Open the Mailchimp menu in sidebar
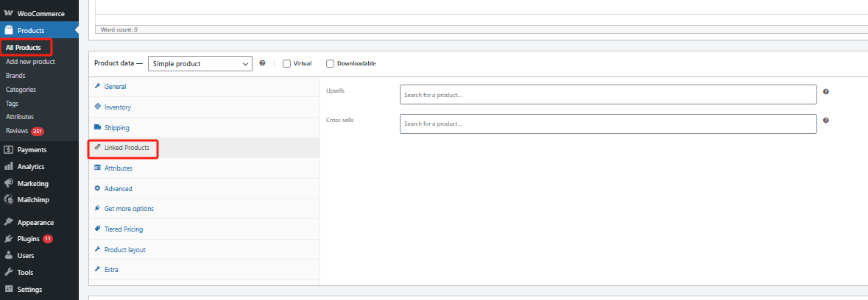 32,199
